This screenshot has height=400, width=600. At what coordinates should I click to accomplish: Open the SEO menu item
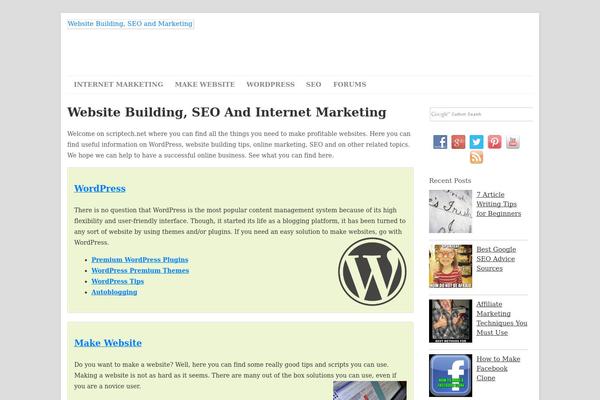pyautogui.click(x=313, y=84)
